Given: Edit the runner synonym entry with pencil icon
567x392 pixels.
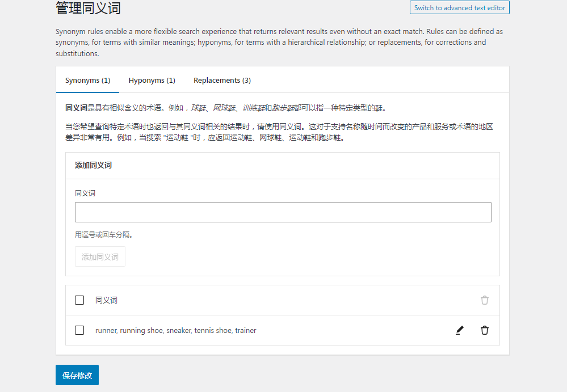Looking at the screenshot, I should point(459,330).
